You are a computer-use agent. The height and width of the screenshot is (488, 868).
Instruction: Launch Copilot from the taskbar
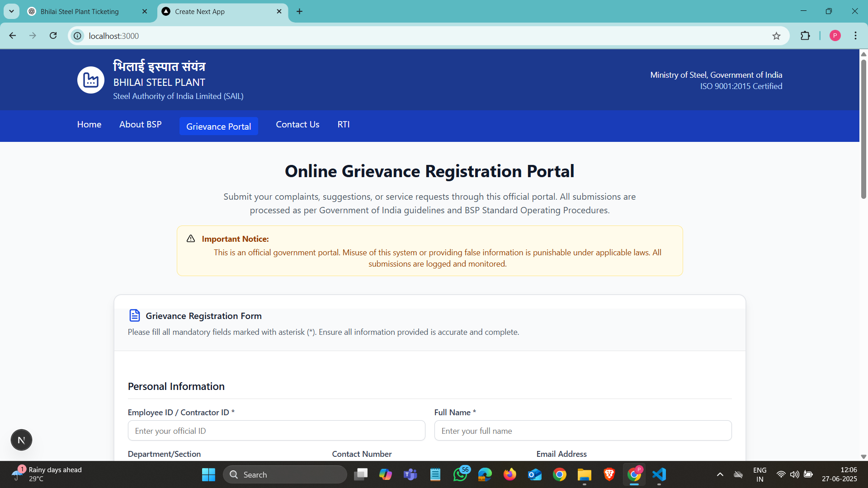click(x=386, y=474)
